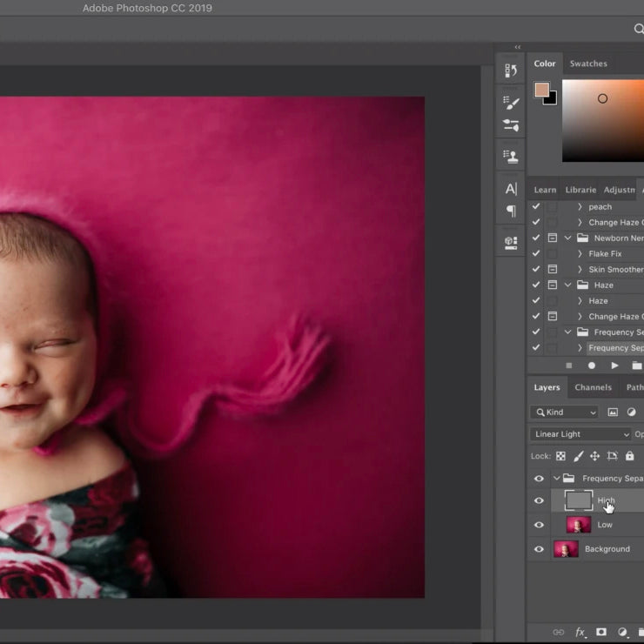Screen dimensions: 644x644
Task: Open the Character panel icon
Action: point(511,189)
